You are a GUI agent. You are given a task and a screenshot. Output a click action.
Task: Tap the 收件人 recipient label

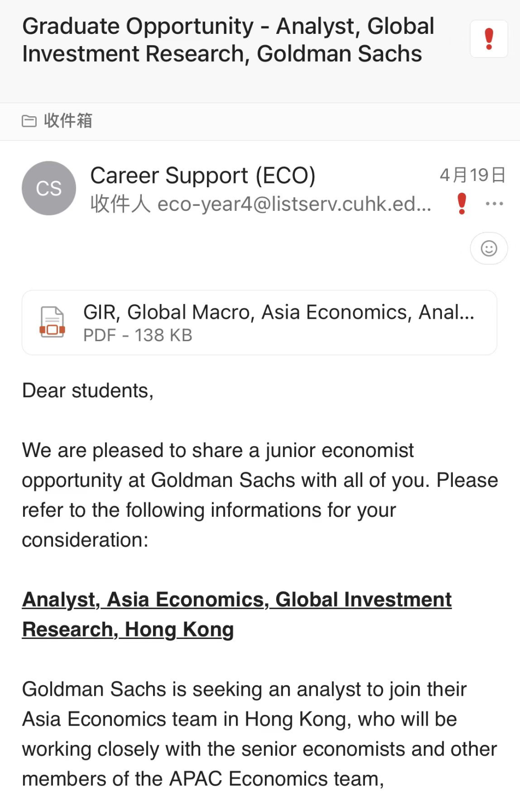pyautogui.click(x=120, y=204)
